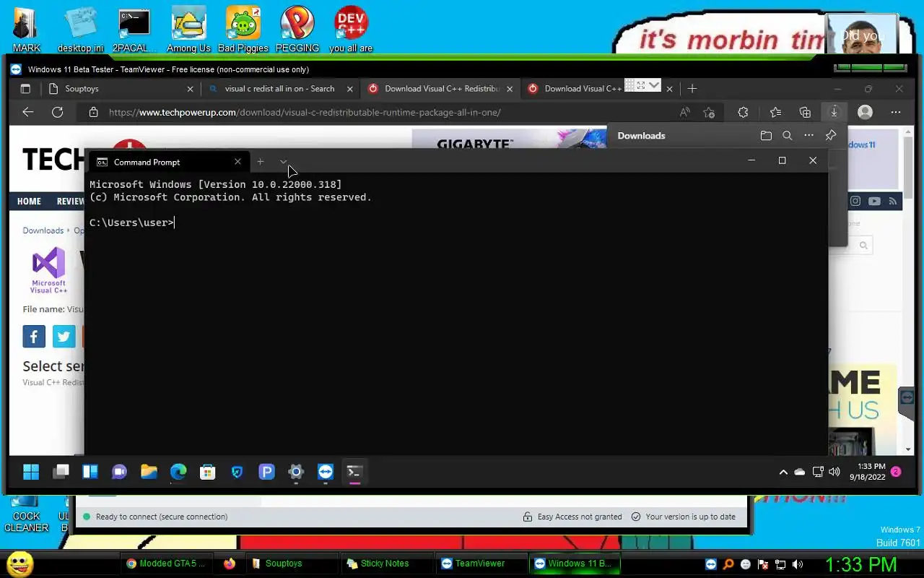Open Modded GTA 5 host taskbar item
Screen dimensions: 924x578
point(165,564)
